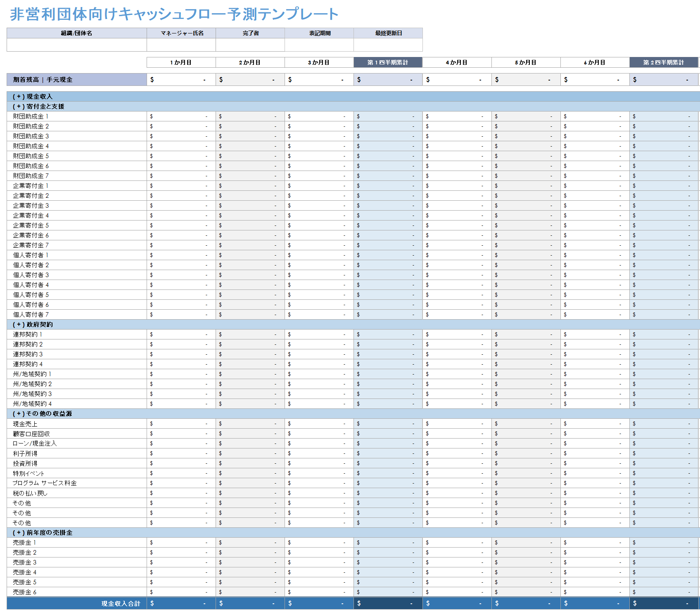Click 第 1 四半期累計 cell for 利子所得

coord(388,453)
